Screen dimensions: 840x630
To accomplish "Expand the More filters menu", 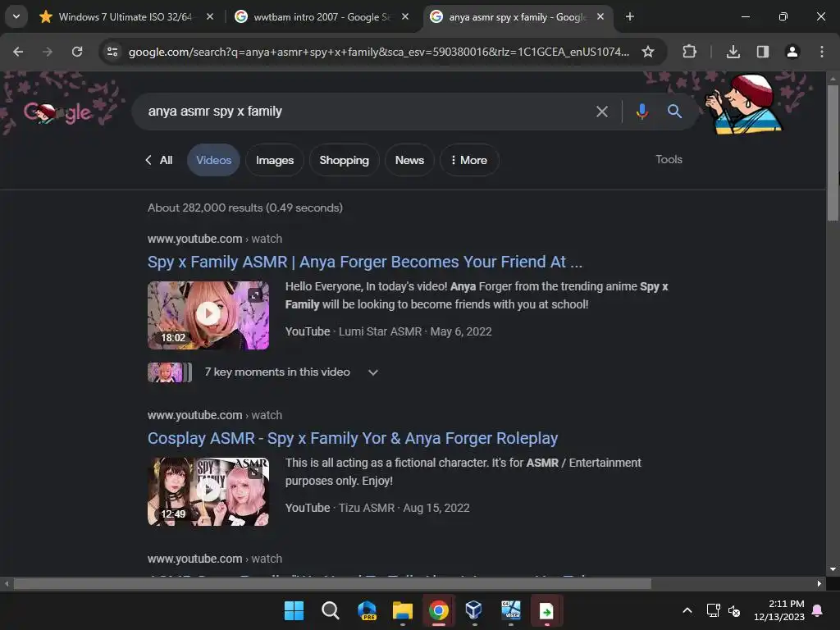I will [x=469, y=160].
